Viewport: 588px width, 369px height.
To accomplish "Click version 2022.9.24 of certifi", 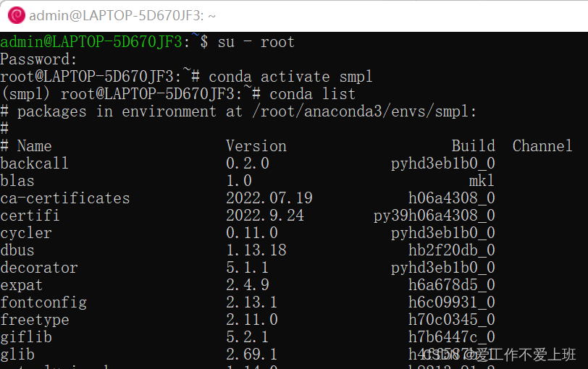I will [265, 216].
